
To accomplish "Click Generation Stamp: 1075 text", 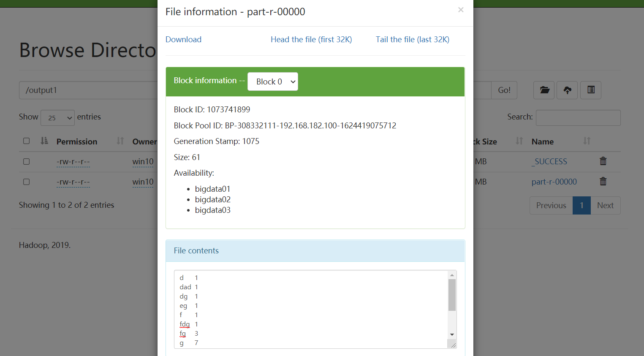I will [x=217, y=141].
